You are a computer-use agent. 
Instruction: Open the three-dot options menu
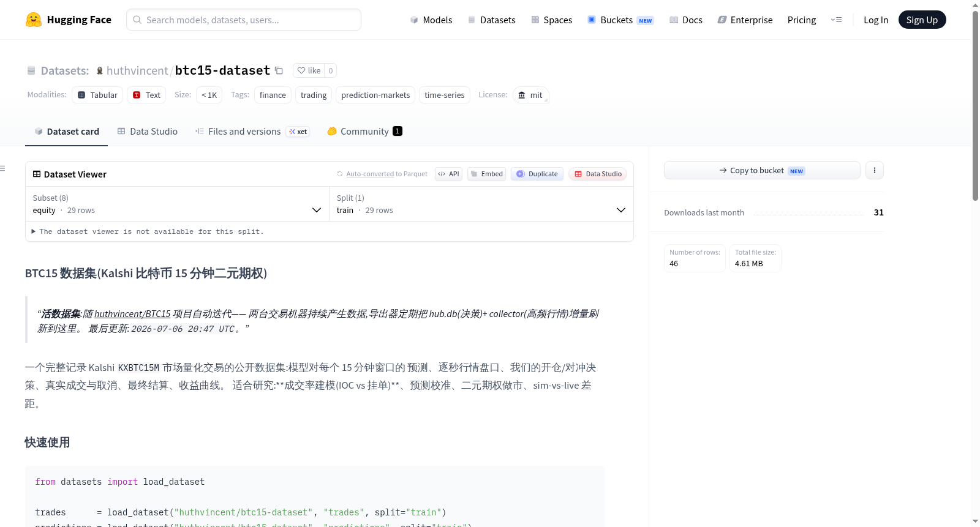point(875,170)
